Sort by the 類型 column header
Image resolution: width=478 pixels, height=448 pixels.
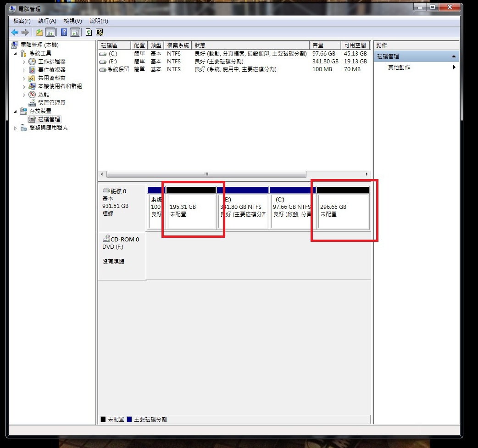point(156,45)
